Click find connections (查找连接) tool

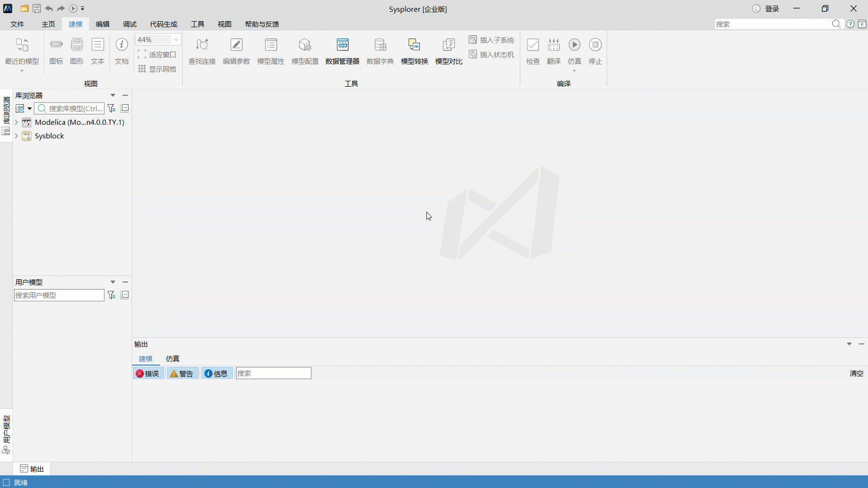pyautogui.click(x=202, y=51)
